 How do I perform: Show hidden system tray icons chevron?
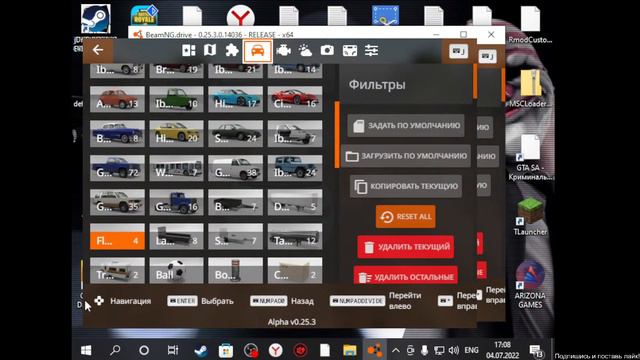point(396,350)
